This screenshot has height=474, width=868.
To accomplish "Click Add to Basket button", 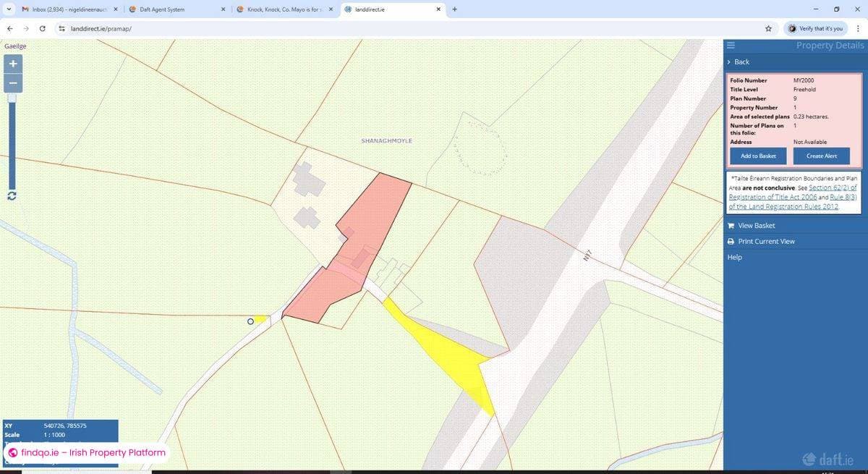I will [757, 156].
